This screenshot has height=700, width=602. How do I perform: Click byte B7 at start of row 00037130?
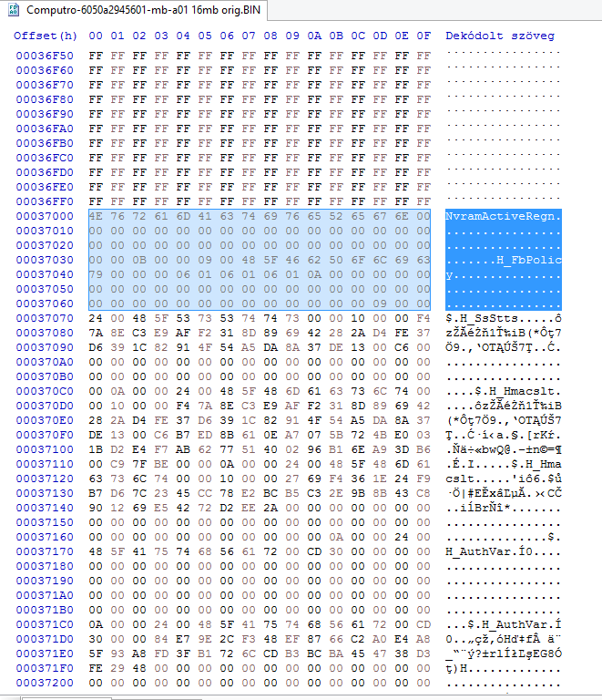click(x=96, y=493)
